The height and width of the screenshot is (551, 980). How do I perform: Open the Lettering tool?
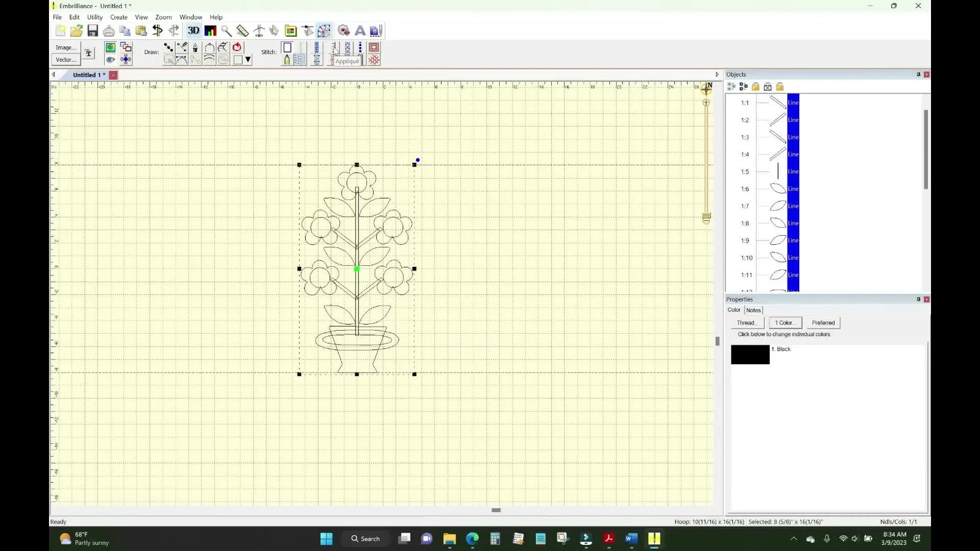(x=360, y=31)
